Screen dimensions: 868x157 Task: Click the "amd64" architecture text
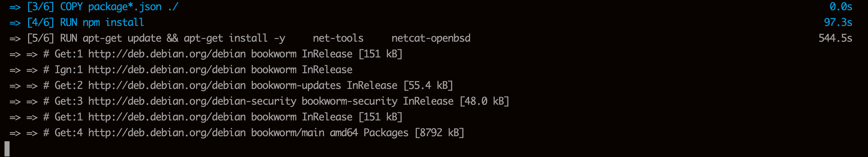[x=344, y=133]
